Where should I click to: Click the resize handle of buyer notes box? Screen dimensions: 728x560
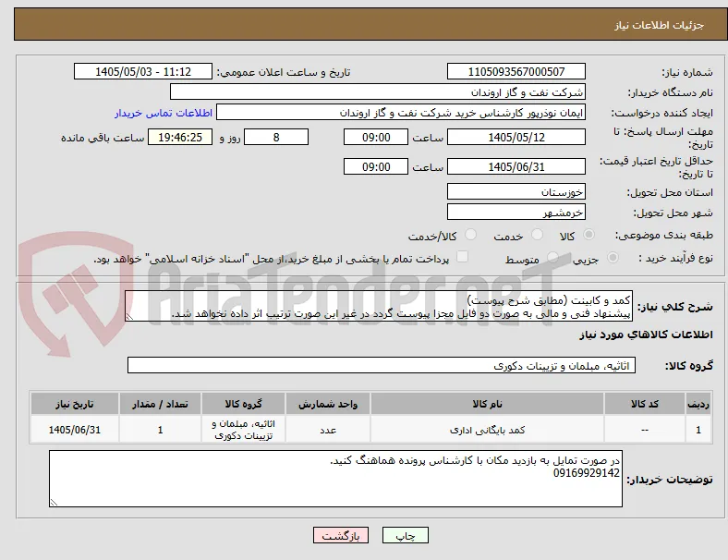(x=54, y=502)
